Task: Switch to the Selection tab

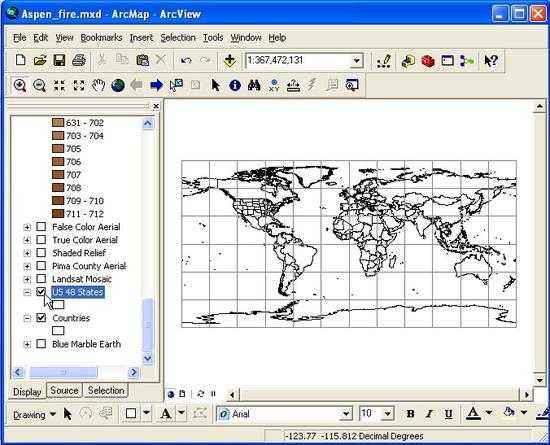Action: click(106, 390)
